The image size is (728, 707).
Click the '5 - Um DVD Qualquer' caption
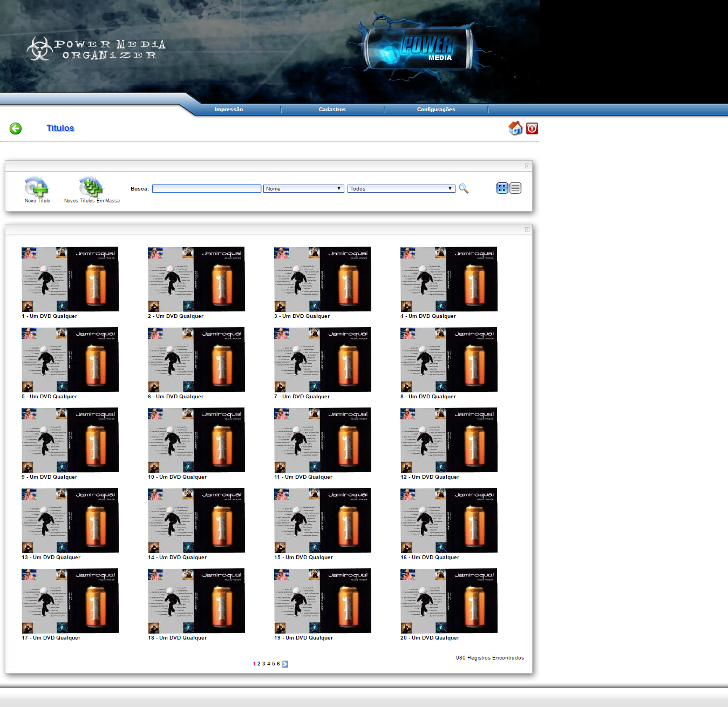pyautogui.click(x=50, y=397)
